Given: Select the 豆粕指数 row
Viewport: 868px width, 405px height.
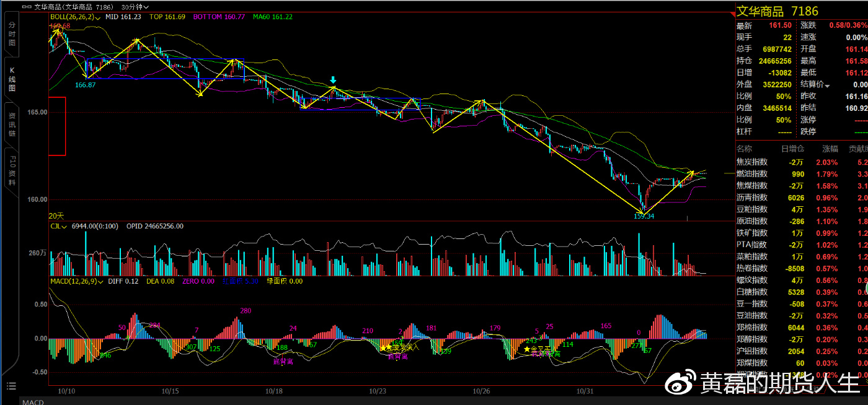Looking at the screenshot, I should [800, 209].
